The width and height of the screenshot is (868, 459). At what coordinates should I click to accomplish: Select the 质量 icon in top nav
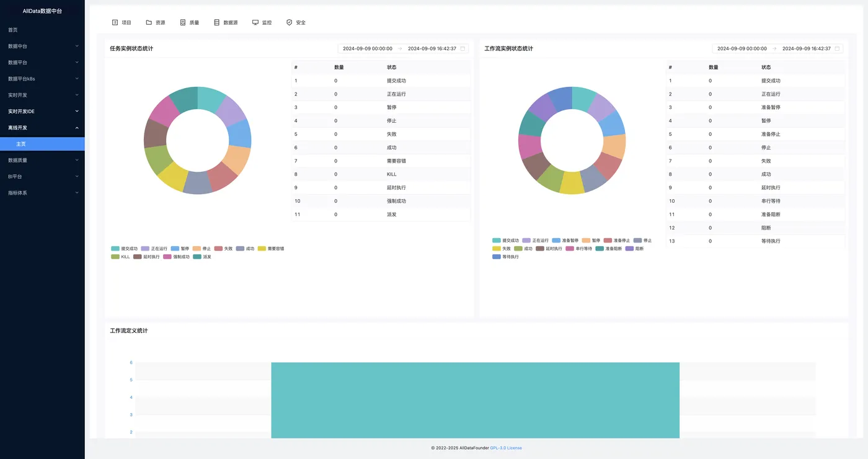[x=183, y=22]
